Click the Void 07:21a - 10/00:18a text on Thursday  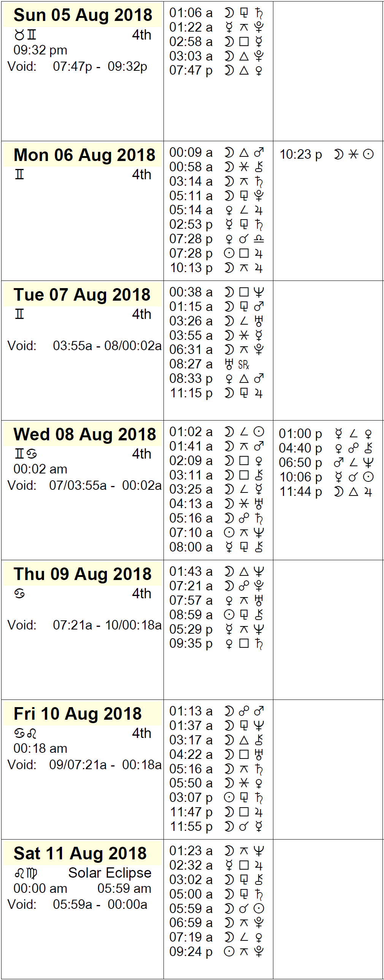[84, 625]
